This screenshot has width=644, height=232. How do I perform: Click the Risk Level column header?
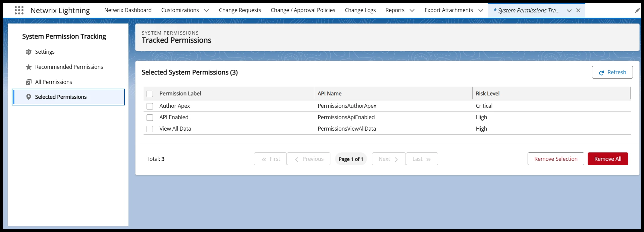(x=487, y=94)
